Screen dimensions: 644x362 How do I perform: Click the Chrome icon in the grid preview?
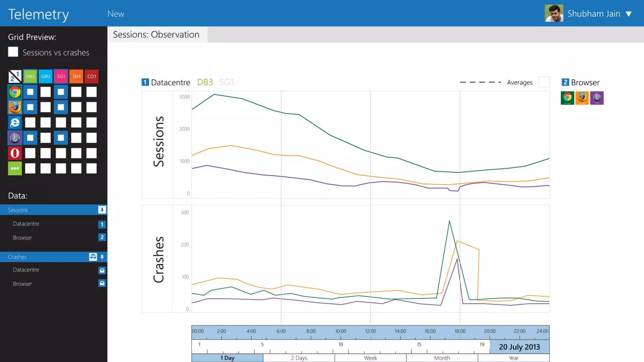(15, 92)
